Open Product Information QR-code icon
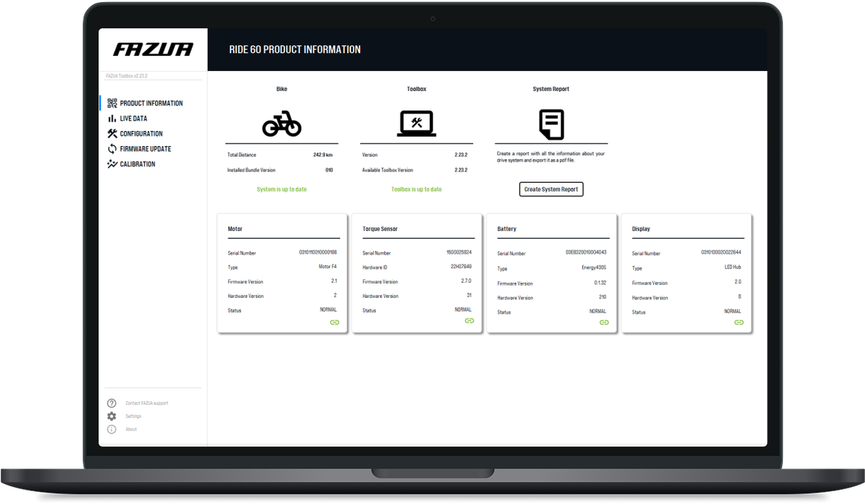This screenshot has height=504, width=865. pos(112,103)
